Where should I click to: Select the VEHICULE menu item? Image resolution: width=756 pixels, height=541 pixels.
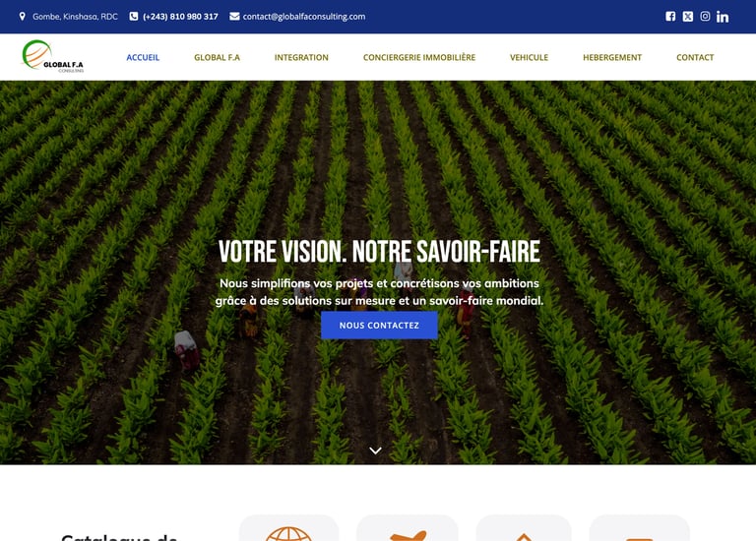(x=530, y=57)
